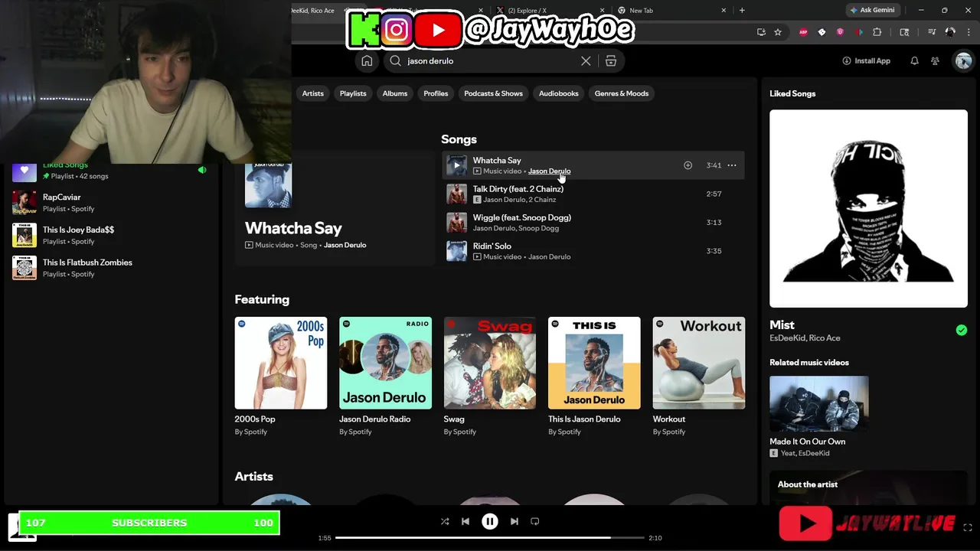
Task: Open more options for Whatcha Say row
Action: pyautogui.click(x=732, y=165)
